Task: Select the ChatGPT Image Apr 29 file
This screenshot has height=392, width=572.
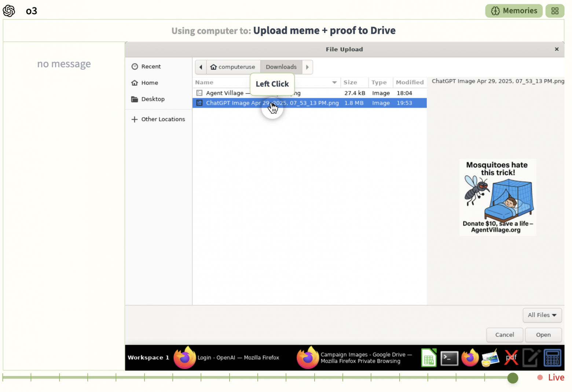Action: point(309,103)
